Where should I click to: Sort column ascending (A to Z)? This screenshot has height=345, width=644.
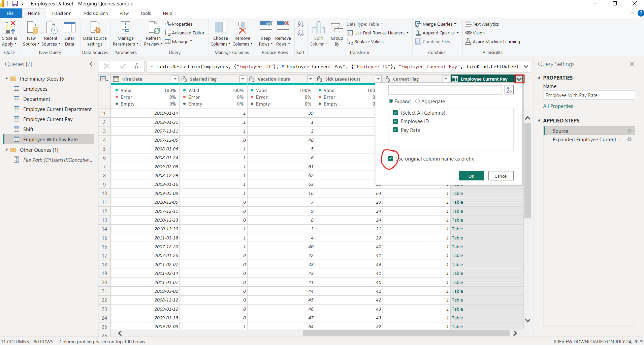coord(301,24)
